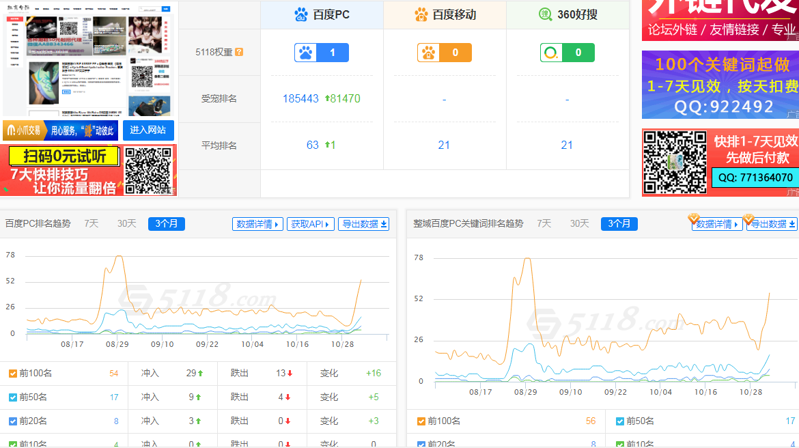Click the QR code in the 扫码0元试听 banner
Screen dimensions: 799x448
148,170
